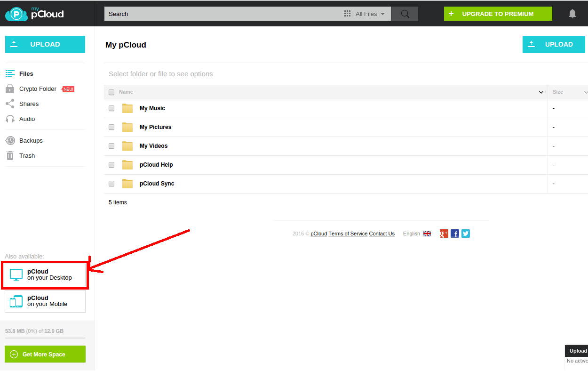Click the desktop monitor icon

click(x=16, y=275)
